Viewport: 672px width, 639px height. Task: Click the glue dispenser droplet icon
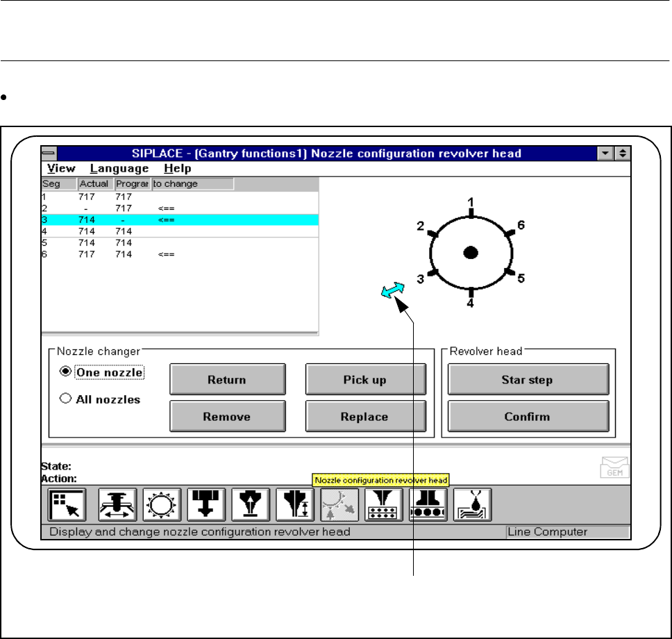click(x=473, y=505)
